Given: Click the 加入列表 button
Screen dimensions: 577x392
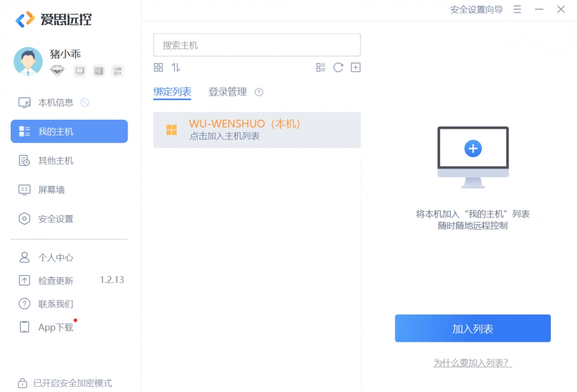Looking at the screenshot, I should coord(472,328).
